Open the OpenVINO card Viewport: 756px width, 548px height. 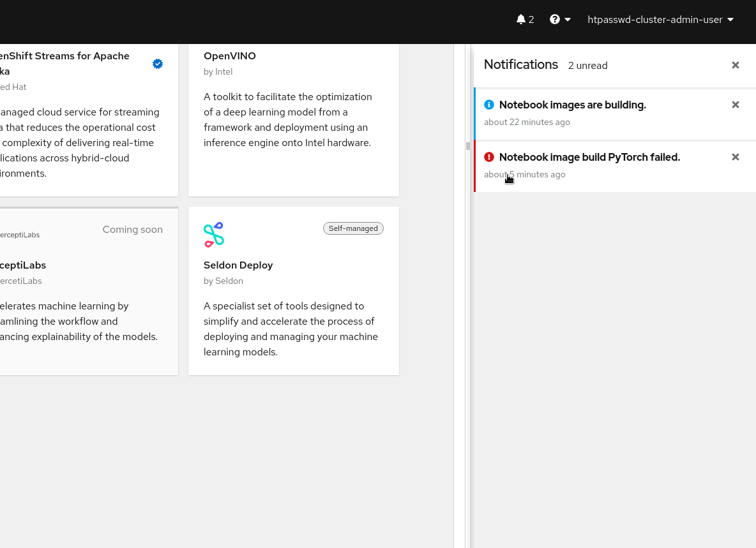point(230,56)
